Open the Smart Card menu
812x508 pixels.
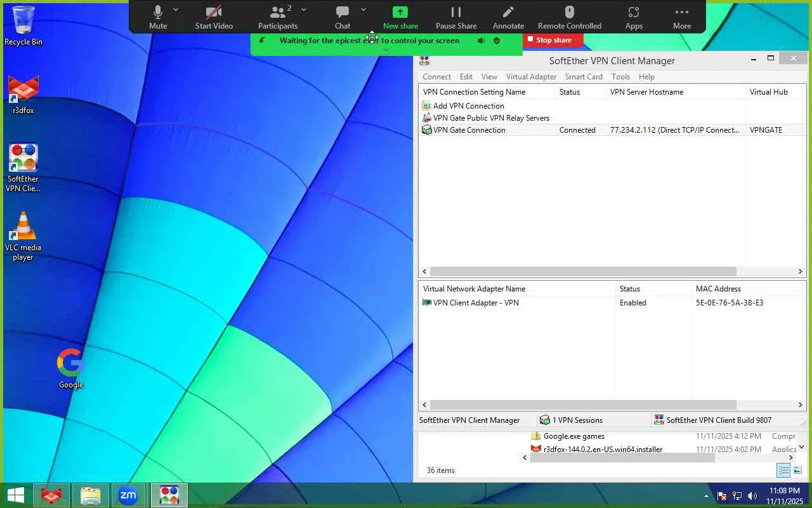pos(584,77)
